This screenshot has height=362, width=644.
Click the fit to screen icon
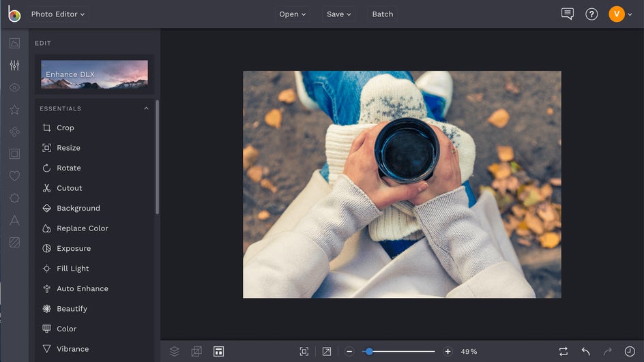[x=304, y=351]
